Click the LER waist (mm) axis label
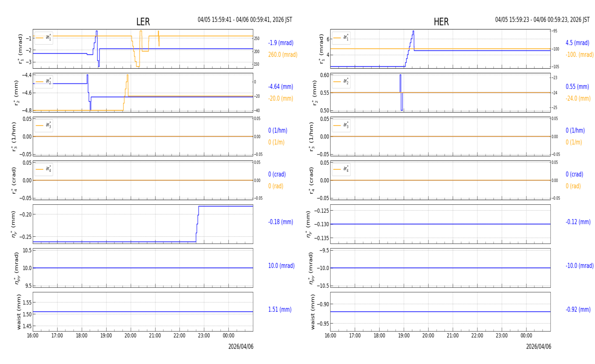The image size is (595, 364). click(19, 312)
